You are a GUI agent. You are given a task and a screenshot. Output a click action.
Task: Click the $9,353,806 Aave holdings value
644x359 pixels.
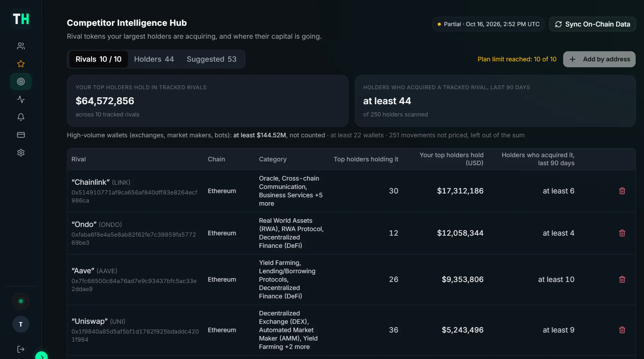pyautogui.click(x=462, y=280)
